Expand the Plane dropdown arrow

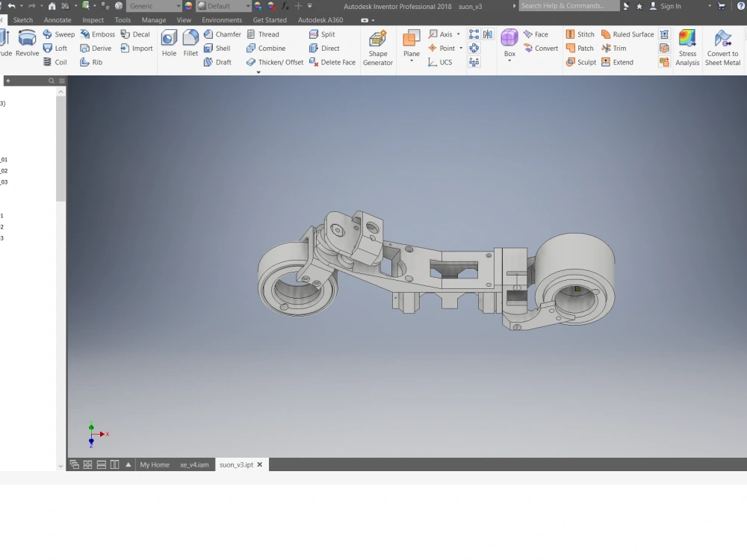point(412,61)
